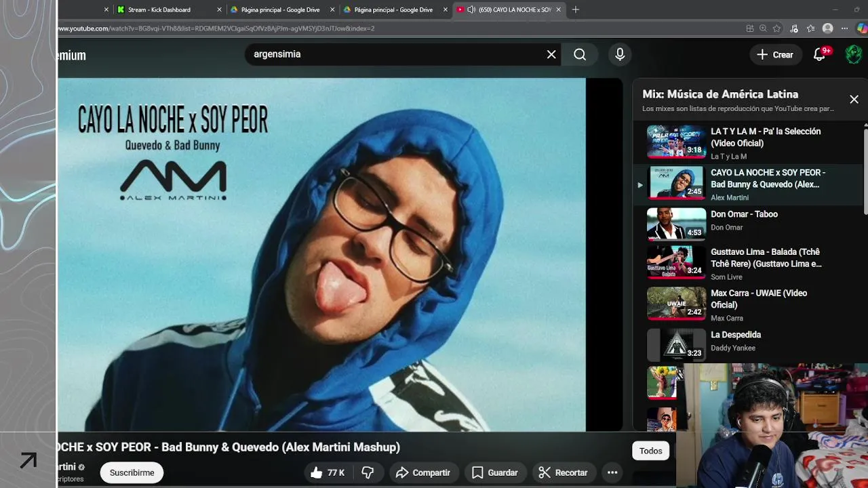The height and width of the screenshot is (488, 868).
Task: Open the Crear upload menu
Action: point(775,55)
